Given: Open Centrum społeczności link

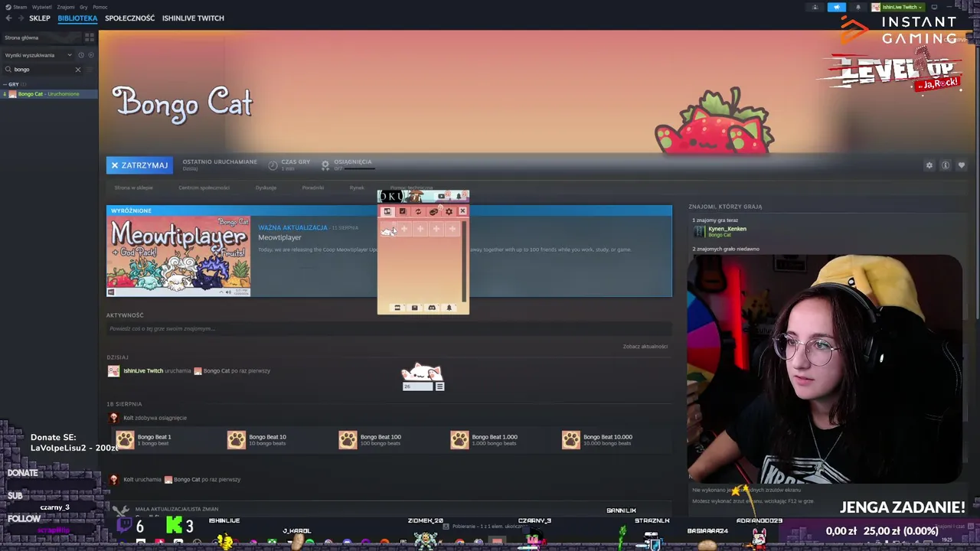Looking at the screenshot, I should 204,187.
